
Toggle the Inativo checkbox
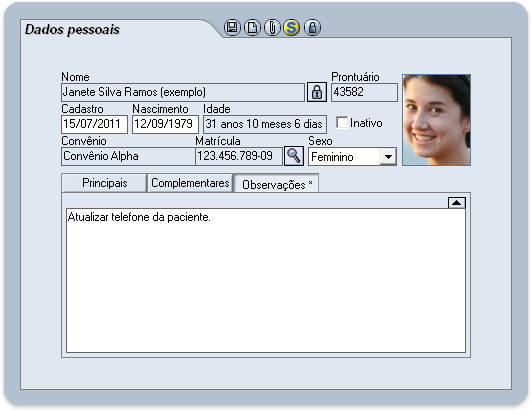click(x=342, y=123)
